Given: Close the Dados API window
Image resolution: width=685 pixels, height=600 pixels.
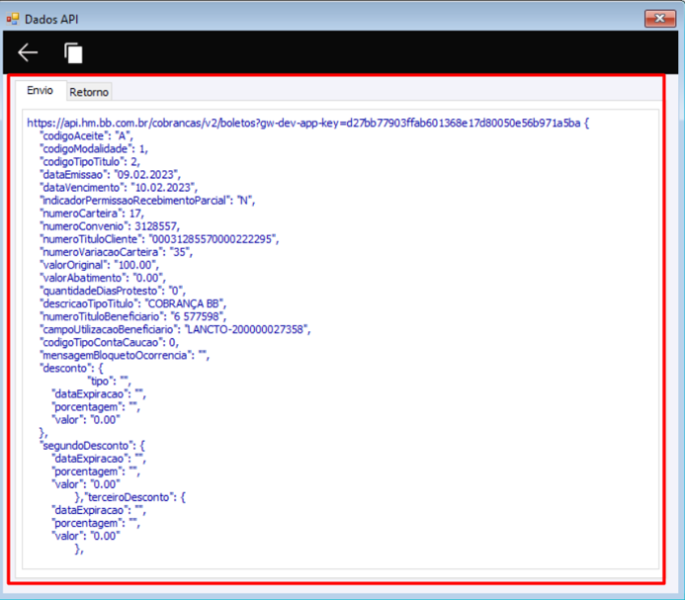Looking at the screenshot, I should coord(660,18).
